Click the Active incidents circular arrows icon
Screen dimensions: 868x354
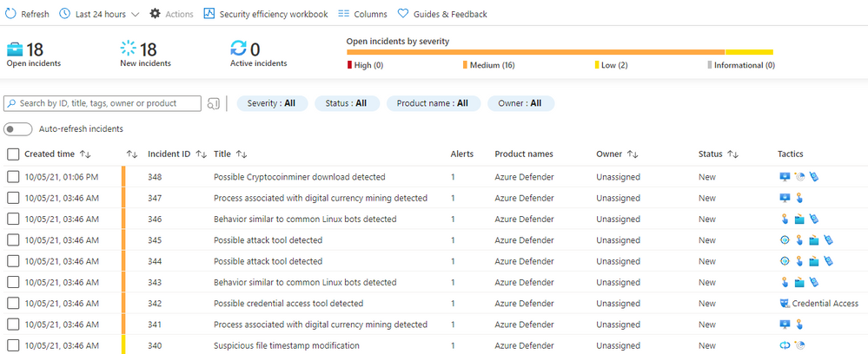pos(239,49)
